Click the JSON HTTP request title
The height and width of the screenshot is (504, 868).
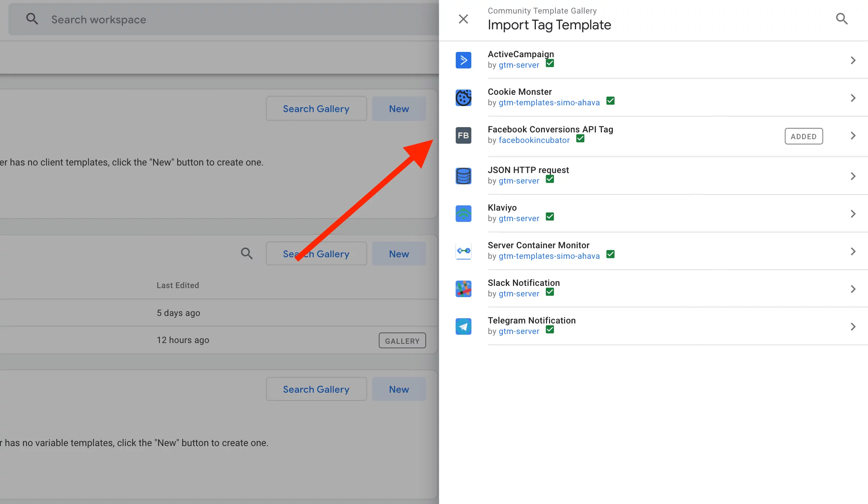tap(528, 170)
